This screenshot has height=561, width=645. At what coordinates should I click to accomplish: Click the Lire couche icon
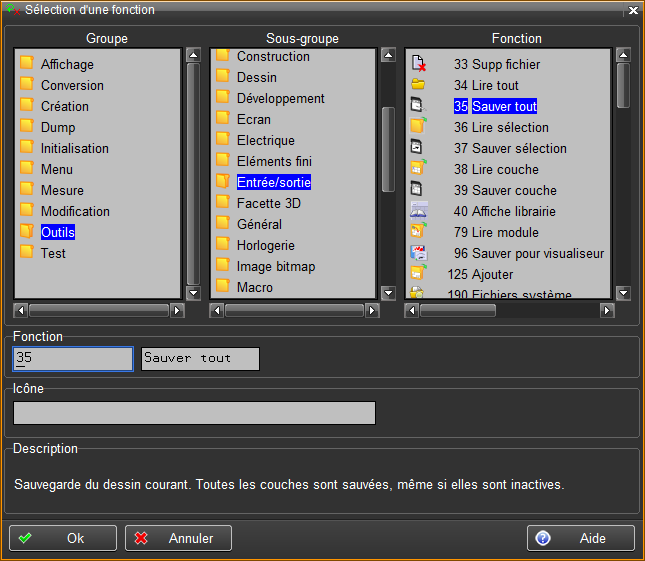(420, 169)
